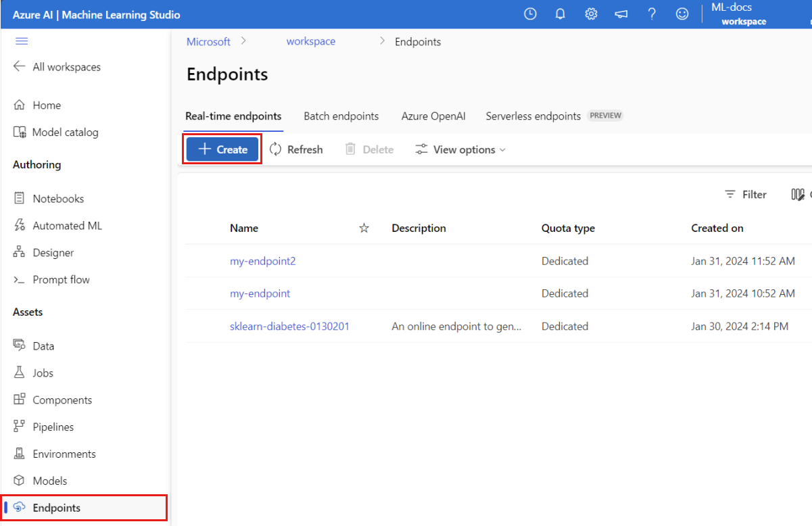812x526 pixels.
Task: Click the Create endpoint button
Action: click(222, 149)
